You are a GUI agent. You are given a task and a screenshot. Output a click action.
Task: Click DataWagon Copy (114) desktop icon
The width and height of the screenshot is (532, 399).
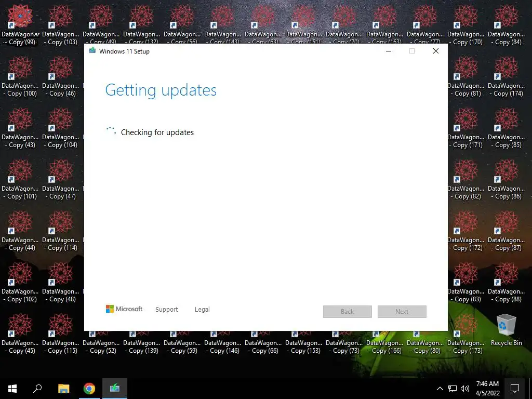pyautogui.click(x=61, y=231)
